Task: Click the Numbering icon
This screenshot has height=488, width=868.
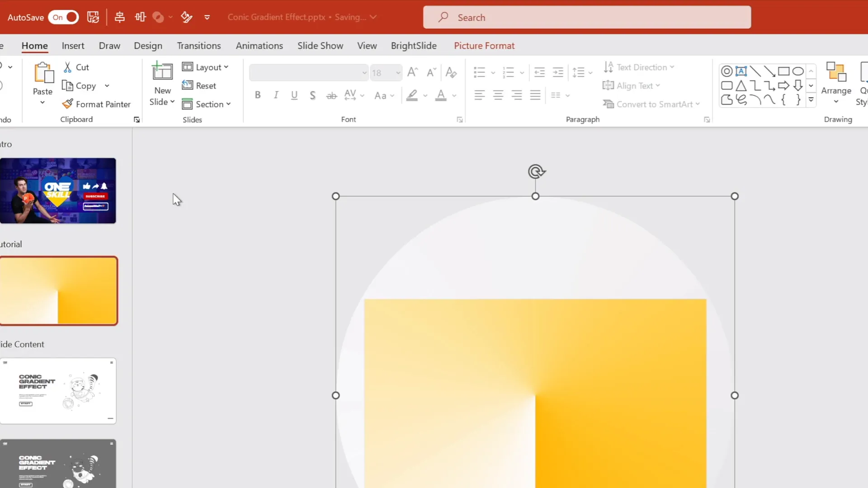Action: (508, 72)
